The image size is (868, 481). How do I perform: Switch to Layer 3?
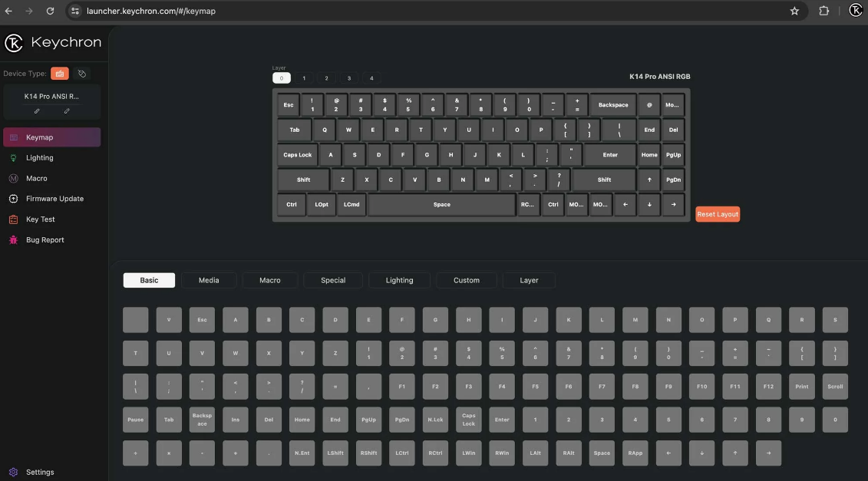point(348,78)
